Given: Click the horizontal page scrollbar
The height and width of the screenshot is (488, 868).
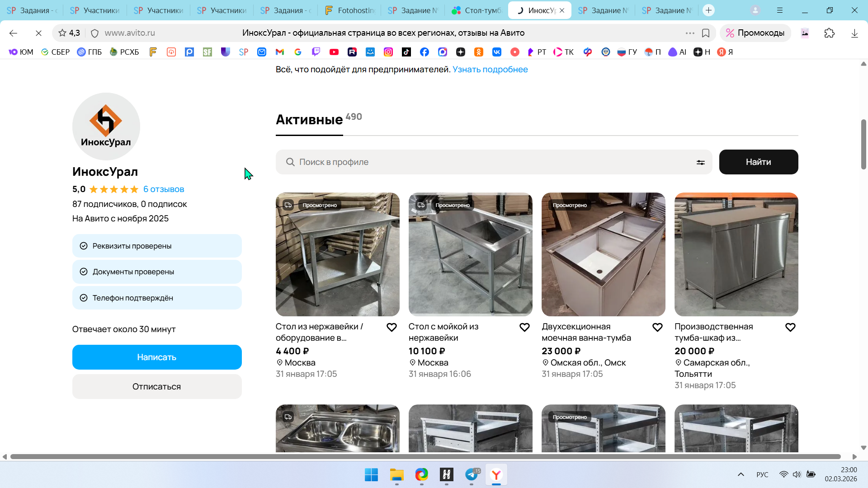Looking at the screenshot, I should click(425, 456).
